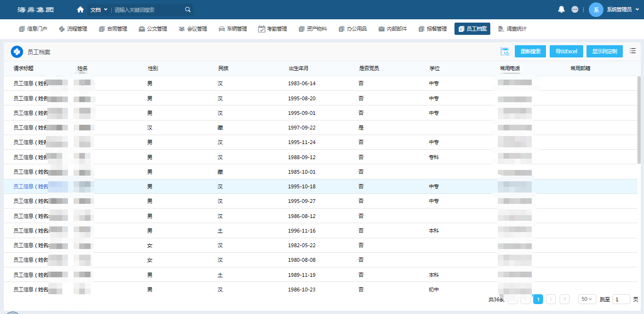Click the 学位 column header
The height and width of the screenshot is (314, 644).
(x=434, y=68)
